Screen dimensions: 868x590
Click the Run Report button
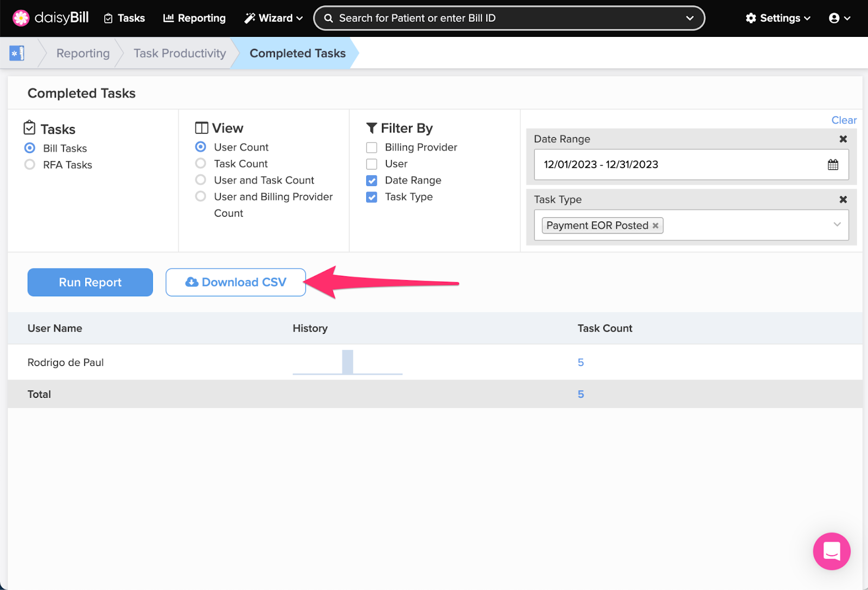click(x=90, y=282)
